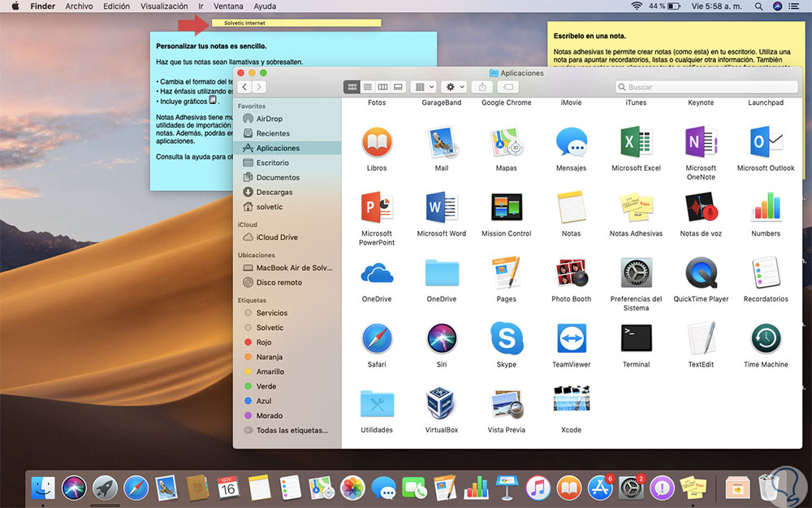812x508 pixels.
Task: Open the OneDrive folder icon
Action: pos(442,273)
